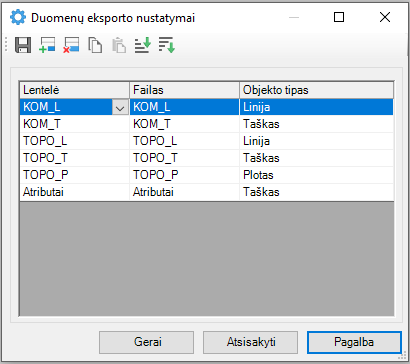Select KOM_L cell in Failas column
The image size is (410, 364).
point(184,107)
